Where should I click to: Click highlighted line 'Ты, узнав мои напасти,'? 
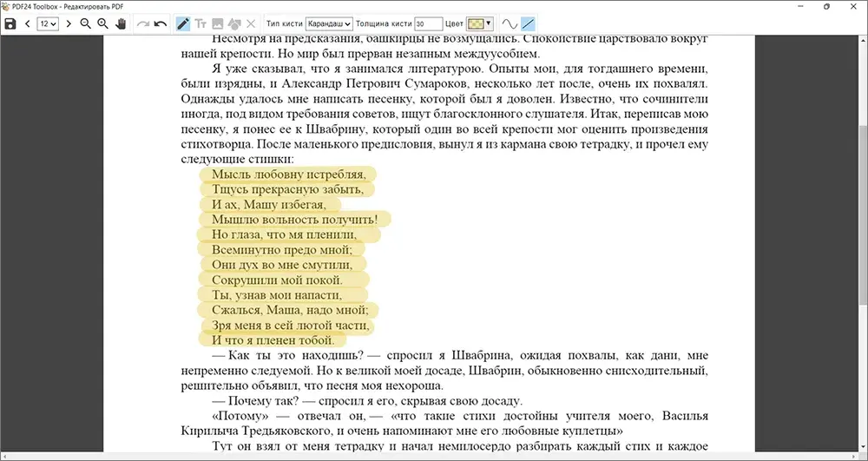click(x=277, y=295)
